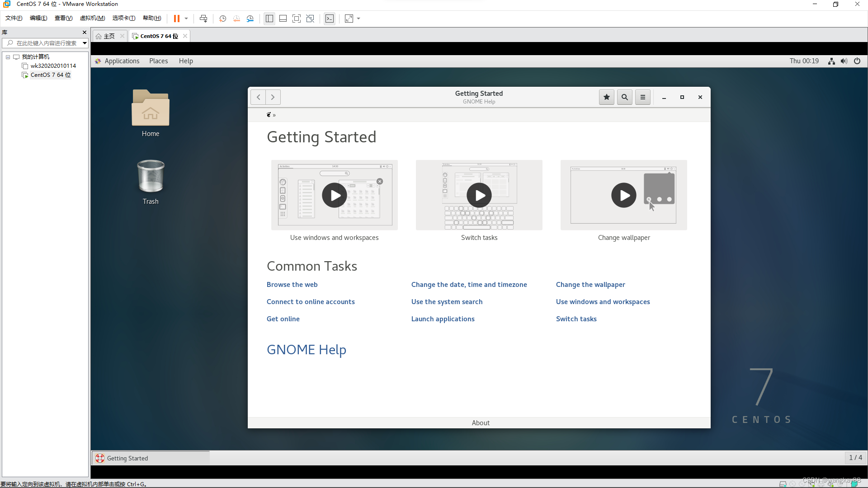Viewport: 868px width, 488px height.
Task: Click the 1 / 4 workspace switcher
Action: pos(855,458)
